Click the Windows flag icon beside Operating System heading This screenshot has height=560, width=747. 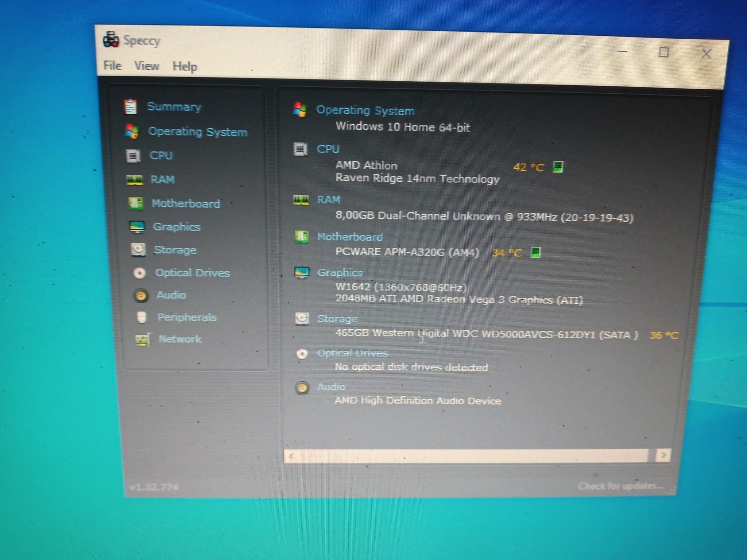pyautogui.click(x=300, y=109)
